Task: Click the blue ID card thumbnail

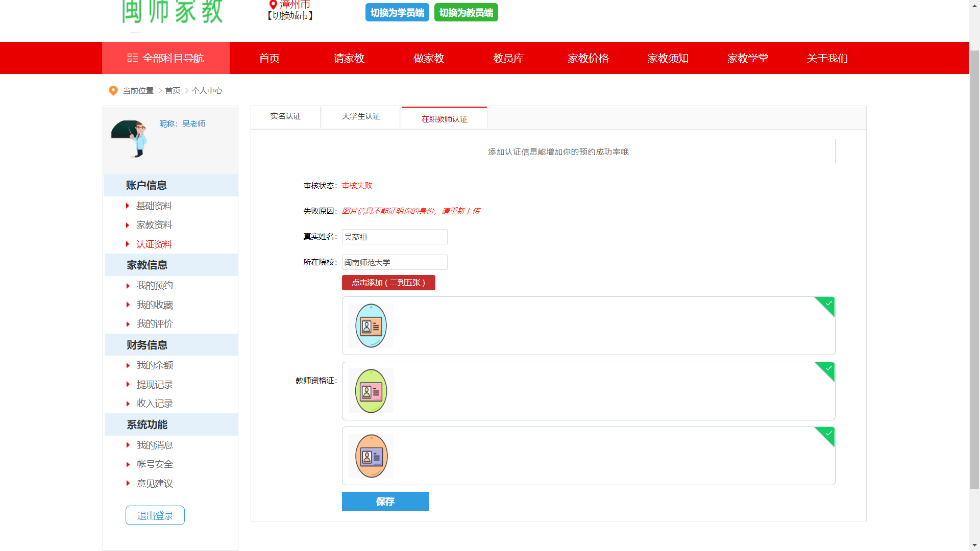Action: pos(371,325)
